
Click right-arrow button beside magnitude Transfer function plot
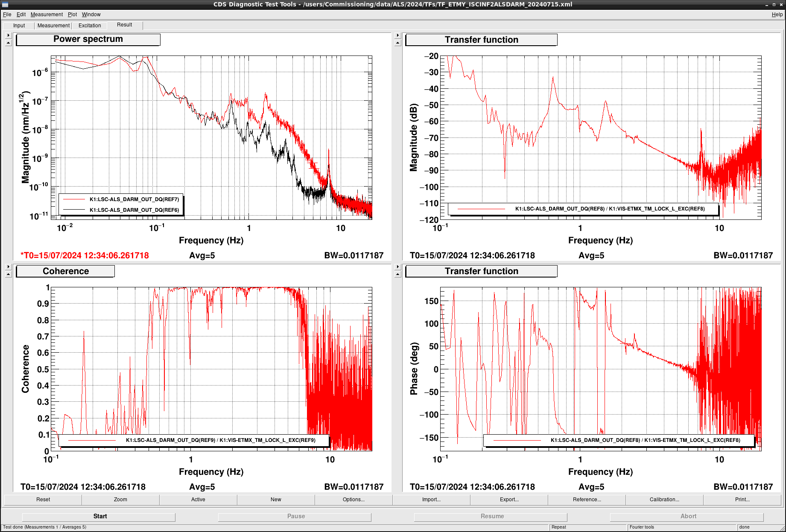397,35
